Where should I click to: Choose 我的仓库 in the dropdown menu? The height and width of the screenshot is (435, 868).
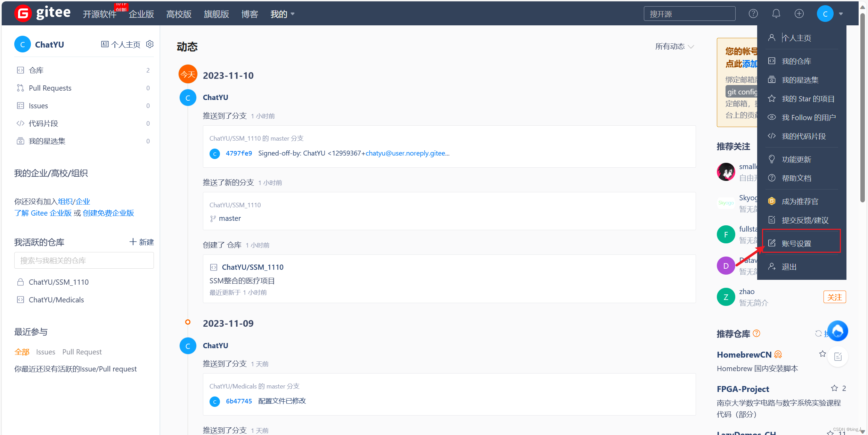(796, 61)
